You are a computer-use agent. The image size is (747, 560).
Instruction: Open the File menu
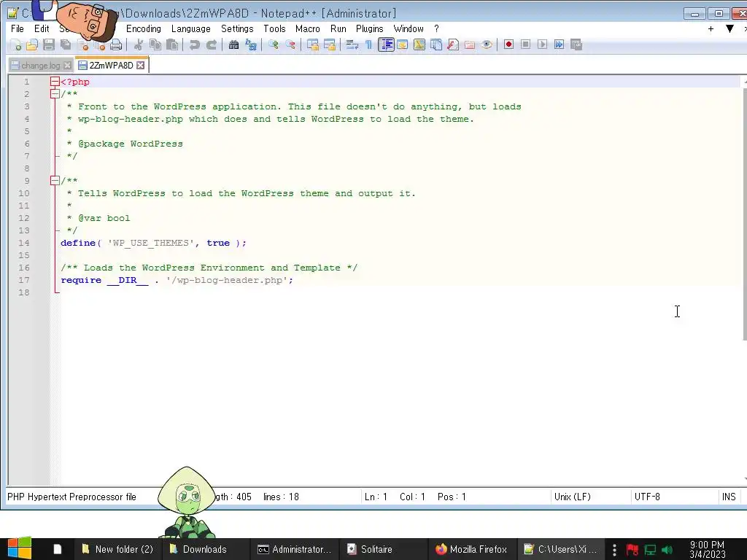[18, 29]
